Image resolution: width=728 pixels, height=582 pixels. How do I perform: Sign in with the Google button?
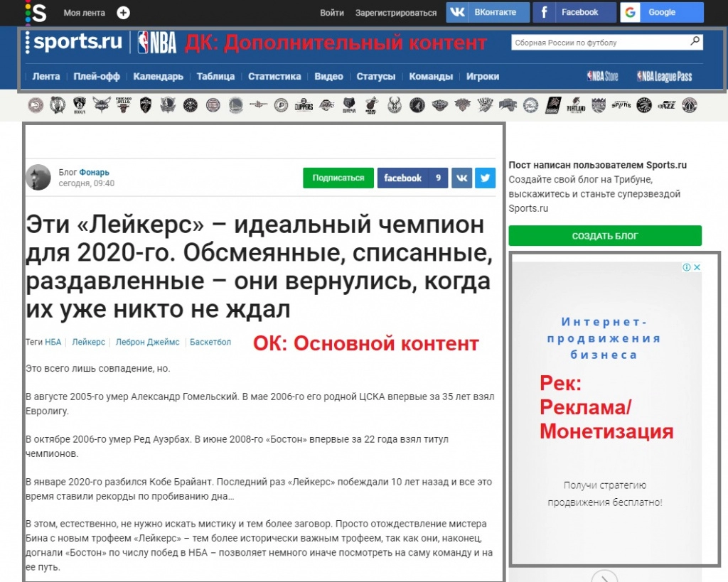coord(662,12)
